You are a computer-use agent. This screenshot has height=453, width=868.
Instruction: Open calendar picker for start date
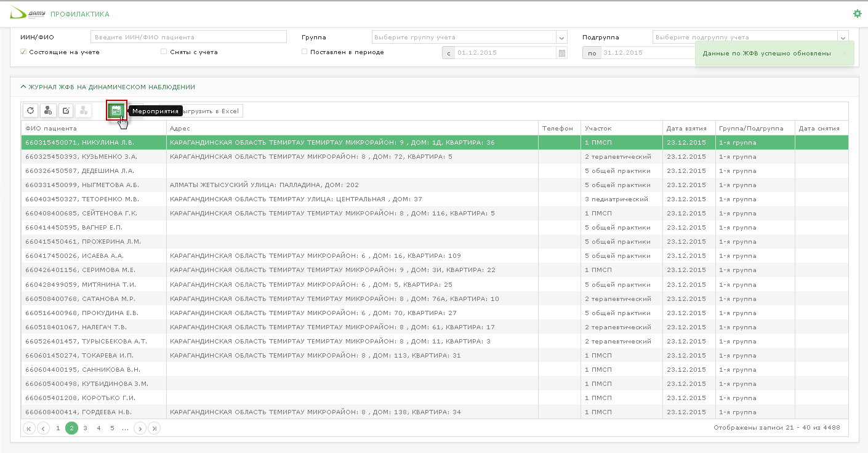pos(561,53)
